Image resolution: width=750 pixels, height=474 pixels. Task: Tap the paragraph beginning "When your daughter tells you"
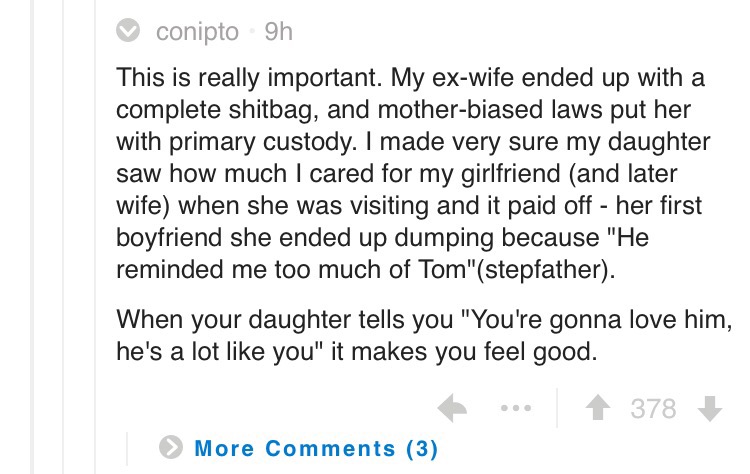point(424,335)
